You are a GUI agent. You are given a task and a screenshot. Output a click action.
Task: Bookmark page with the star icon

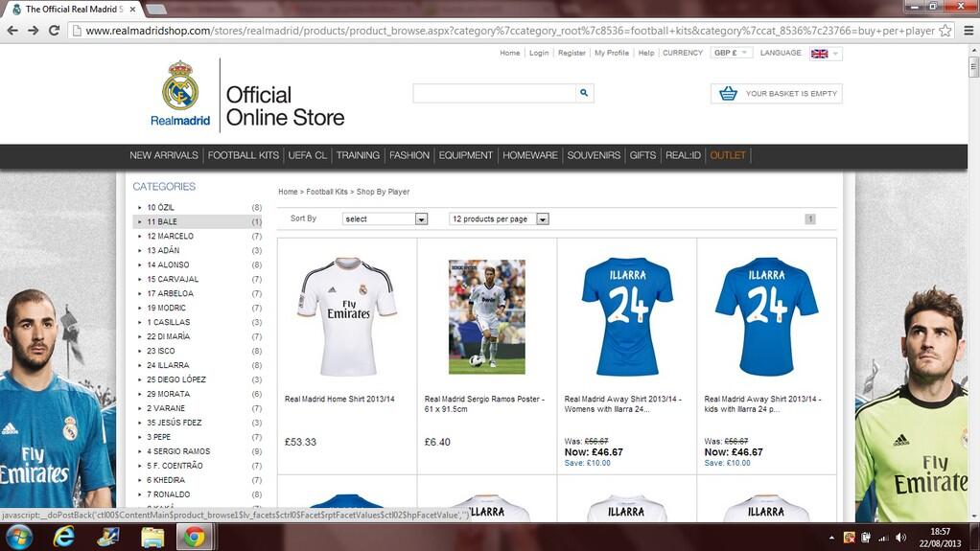point(945,31)
